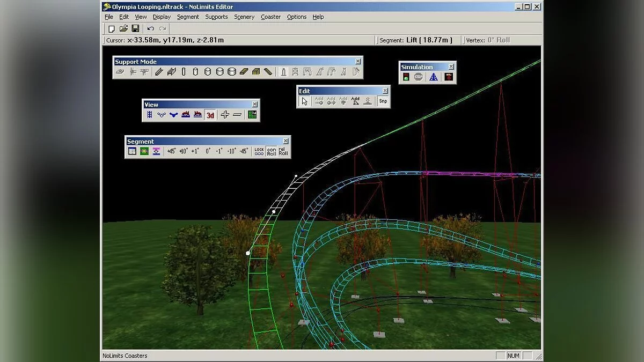Viewport: 644px width, 362px height.
Task: Add +1 degree roll
Action: click(x=195, y=151)
